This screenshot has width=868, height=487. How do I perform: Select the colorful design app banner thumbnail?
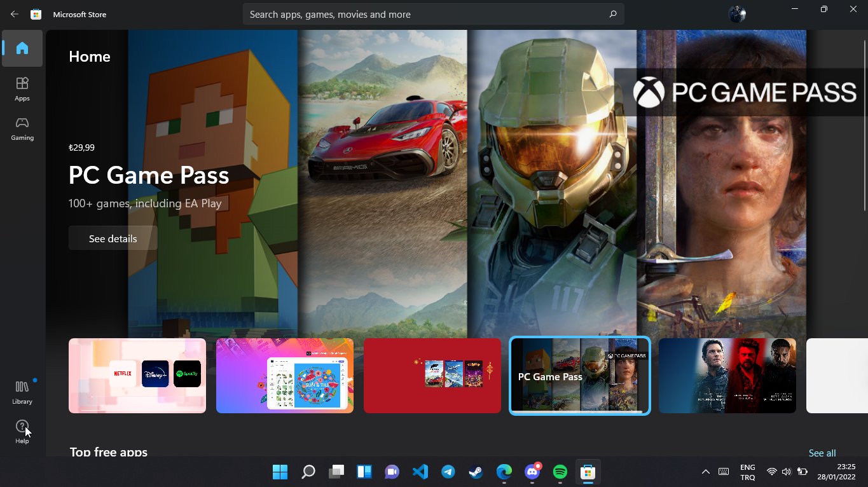click(x=285, y=376)
